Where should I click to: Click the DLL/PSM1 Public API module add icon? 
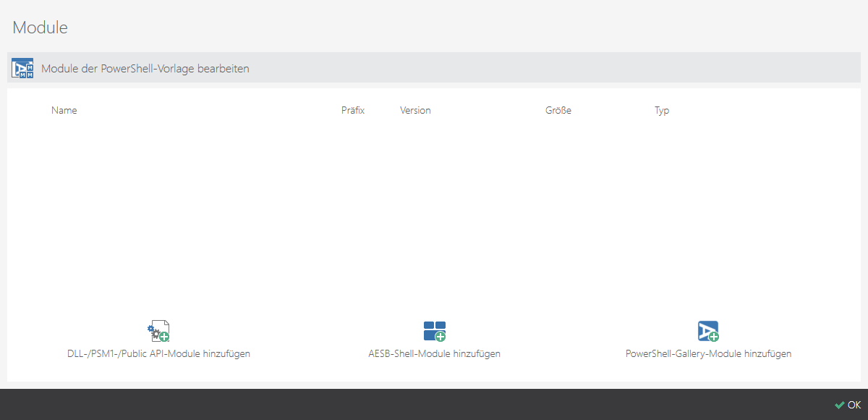tap(158, 331)
